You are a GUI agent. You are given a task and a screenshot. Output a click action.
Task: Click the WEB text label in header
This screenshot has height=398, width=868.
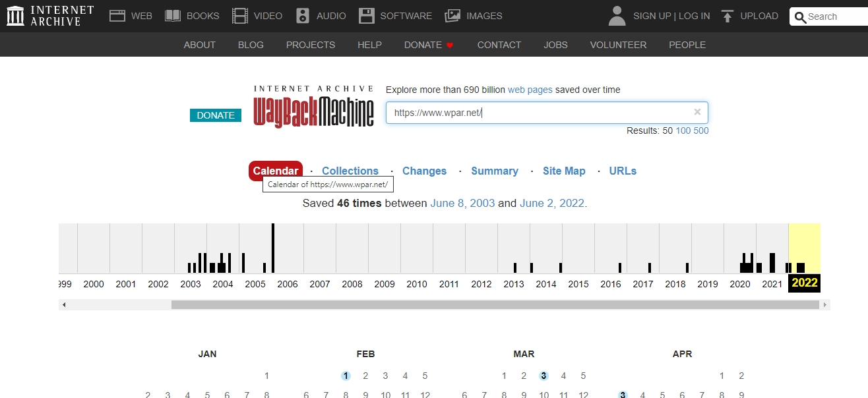coord(142,16)
